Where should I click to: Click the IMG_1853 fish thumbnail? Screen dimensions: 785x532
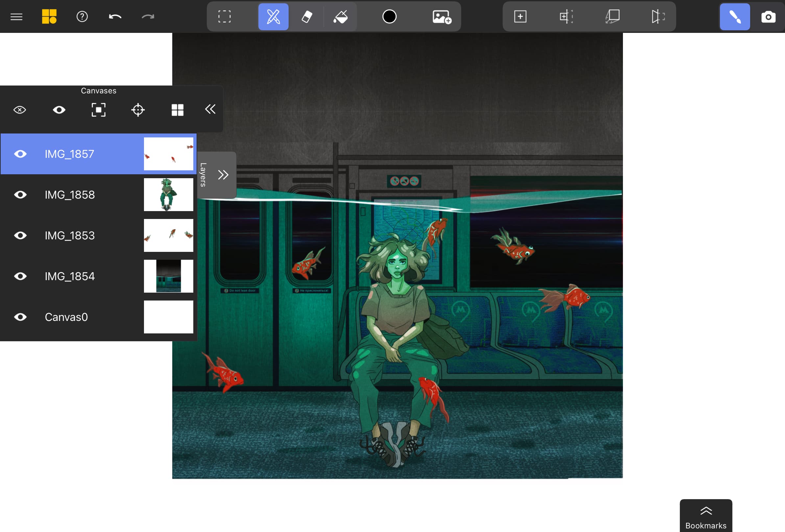coord(169,235)
